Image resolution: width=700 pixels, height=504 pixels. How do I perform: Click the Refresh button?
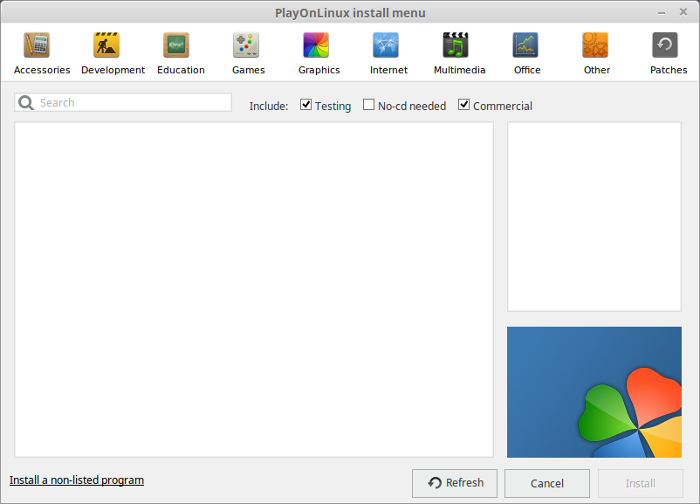point(454,483)
